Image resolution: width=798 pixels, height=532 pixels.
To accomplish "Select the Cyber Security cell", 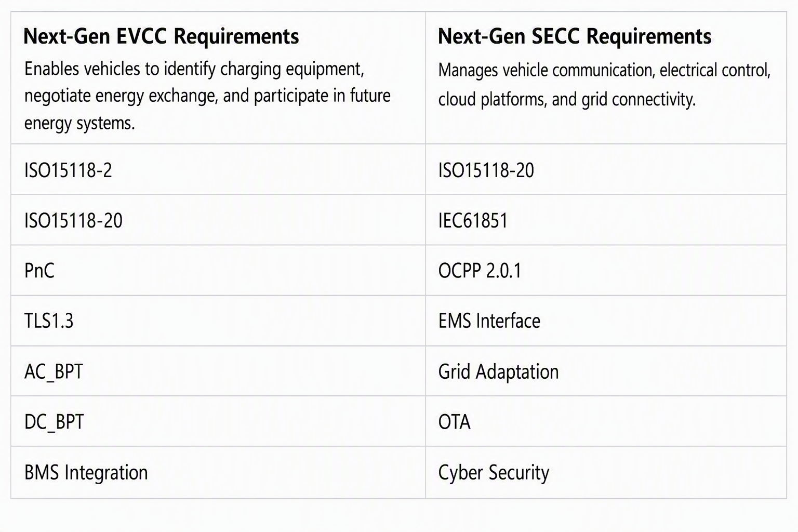I will (x=606, y=472).
